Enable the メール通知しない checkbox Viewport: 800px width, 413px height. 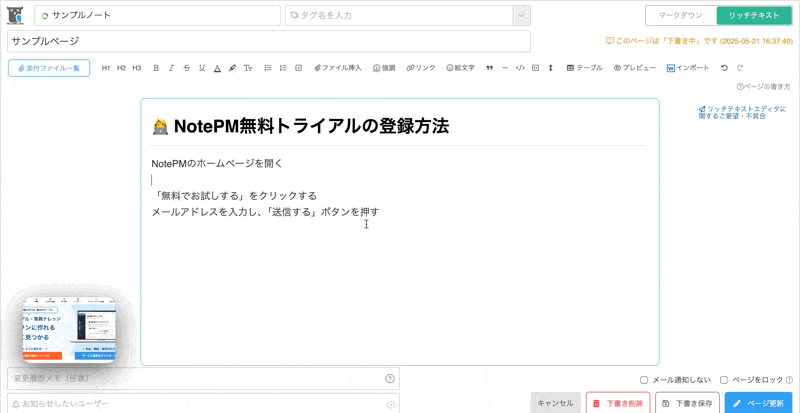(x=645, y=380)
